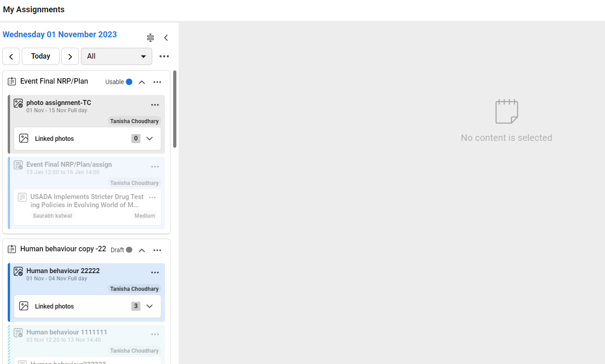Image resolution: width=605 pixels, height=364 pixels.
Task: Click the 01 Nov - 15 Nov Full day text
Action: [57, 110]
